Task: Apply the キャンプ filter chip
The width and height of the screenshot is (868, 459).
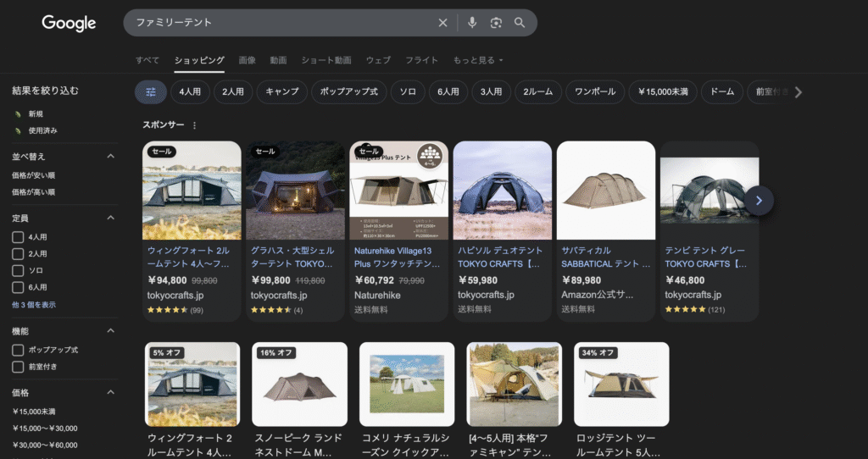Action: pos(281,92)
